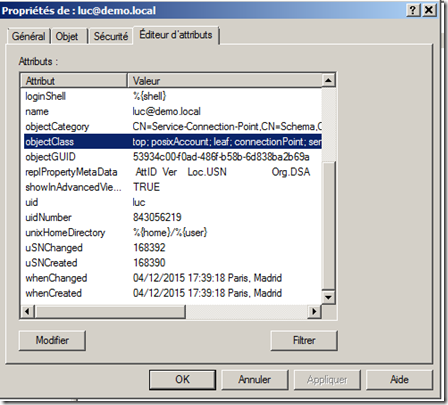The width and height of the screenshot is (448, 405).
Task: Select the uid attribute row
Action: tap(172, 202)
